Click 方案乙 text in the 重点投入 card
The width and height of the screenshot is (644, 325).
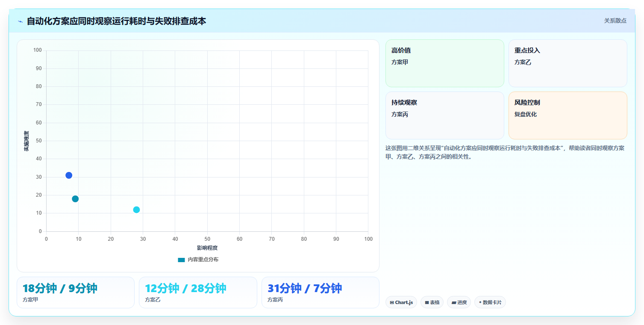(x=523, y=62)
